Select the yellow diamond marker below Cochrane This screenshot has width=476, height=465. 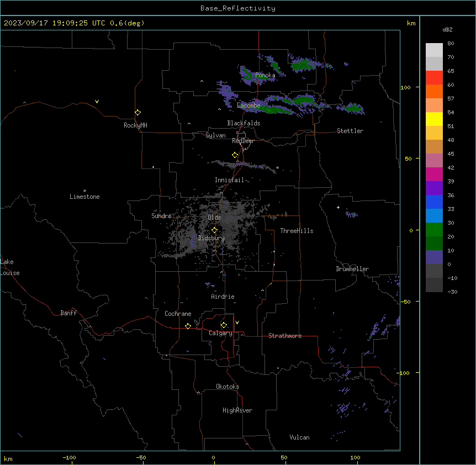click(188, 326)
